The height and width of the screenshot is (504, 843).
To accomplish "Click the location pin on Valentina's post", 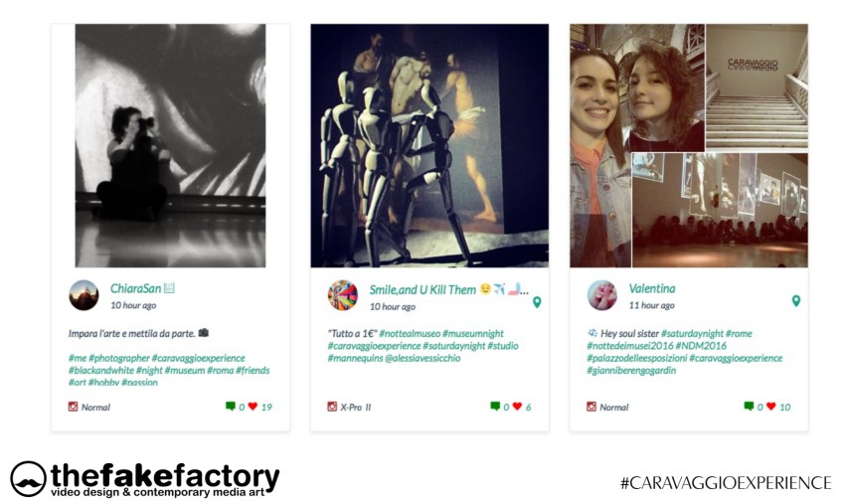I will (x=796, y=301).
